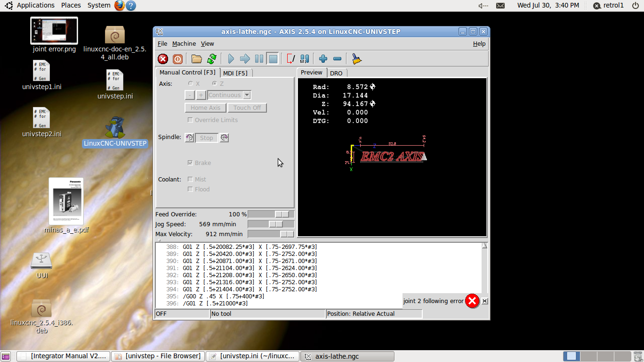Toggle the spindle Brake checkbox
The height and width of the screenshot is (362, 644).
(190, 163)
